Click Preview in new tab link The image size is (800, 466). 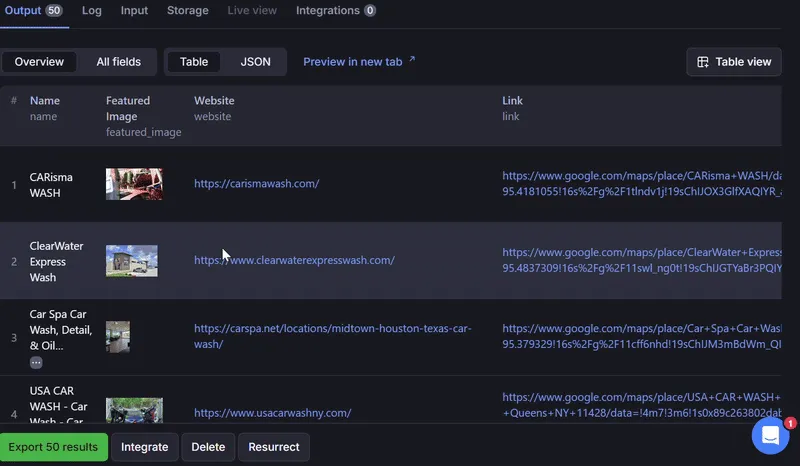(x=359, y=62)
